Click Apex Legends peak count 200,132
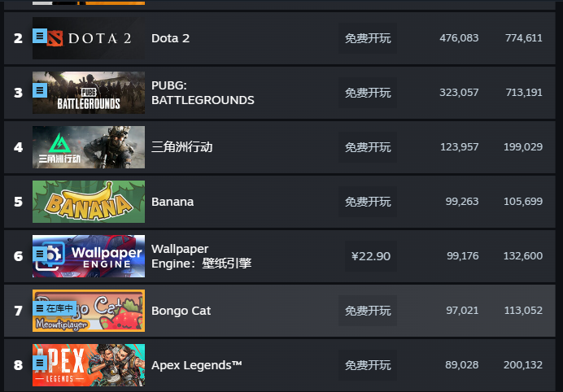The height and width of the screenshot is (392, 563). (x=523, y=365)
